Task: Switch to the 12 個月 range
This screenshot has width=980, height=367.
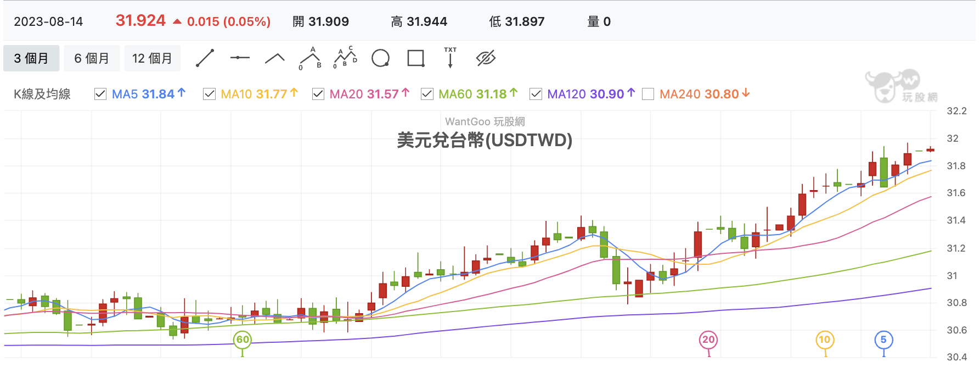Action: [152, 58]
